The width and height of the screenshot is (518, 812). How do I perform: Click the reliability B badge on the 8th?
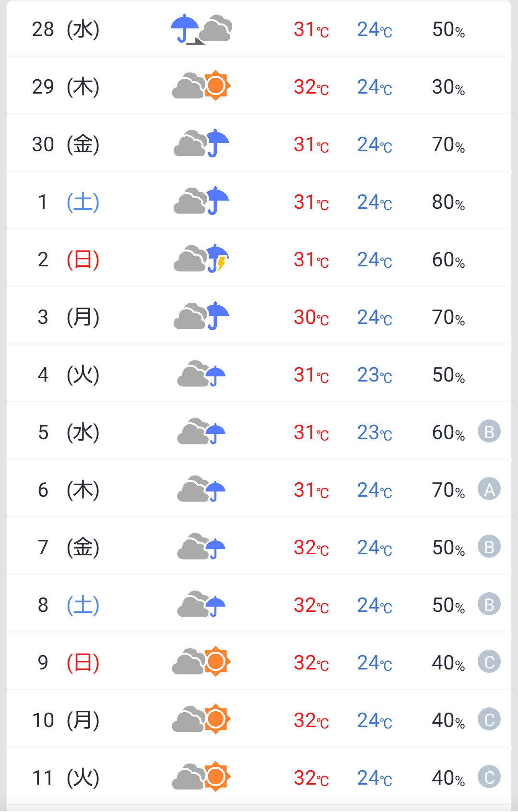(489, 604)
